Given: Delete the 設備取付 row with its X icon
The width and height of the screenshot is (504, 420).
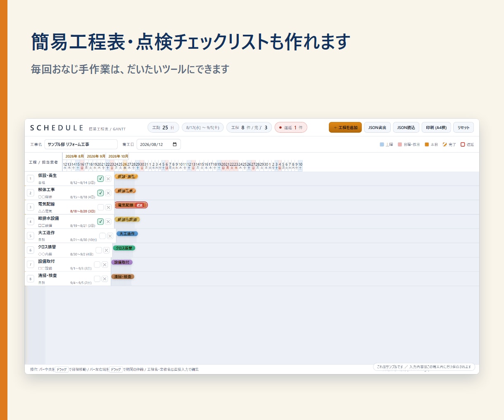Looking at the screenshot, I should coord(105,265).
